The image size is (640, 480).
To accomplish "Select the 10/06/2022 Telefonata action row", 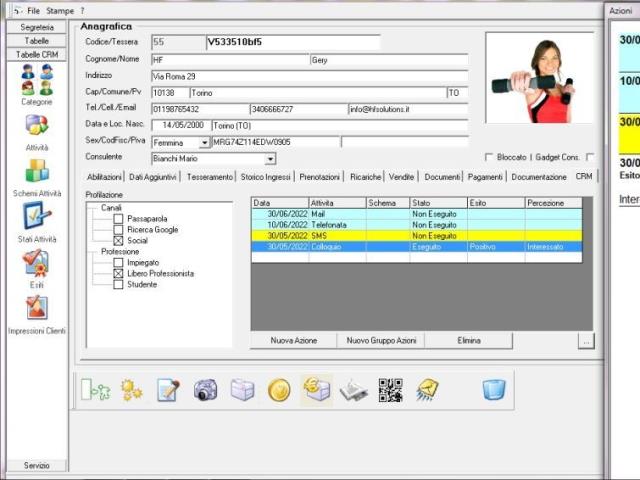I will [417, 225].
